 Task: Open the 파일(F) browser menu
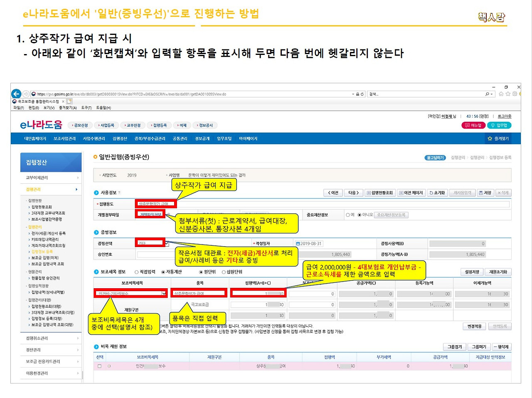pos(19,108)
